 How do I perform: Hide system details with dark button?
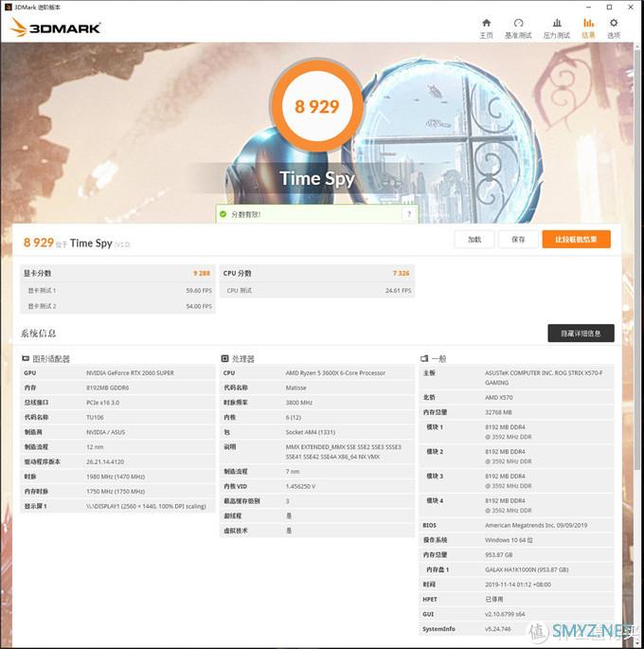(x=581, y=334)
